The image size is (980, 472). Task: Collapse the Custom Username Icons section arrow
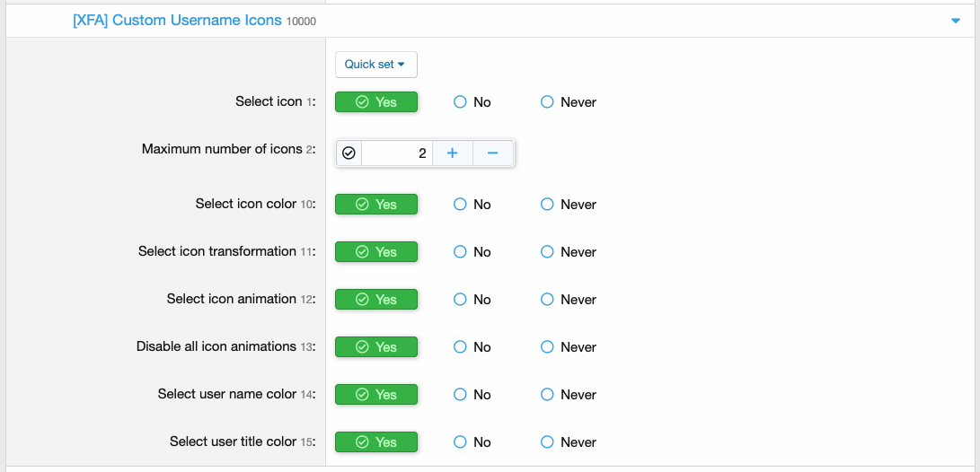tap(955, 22)
